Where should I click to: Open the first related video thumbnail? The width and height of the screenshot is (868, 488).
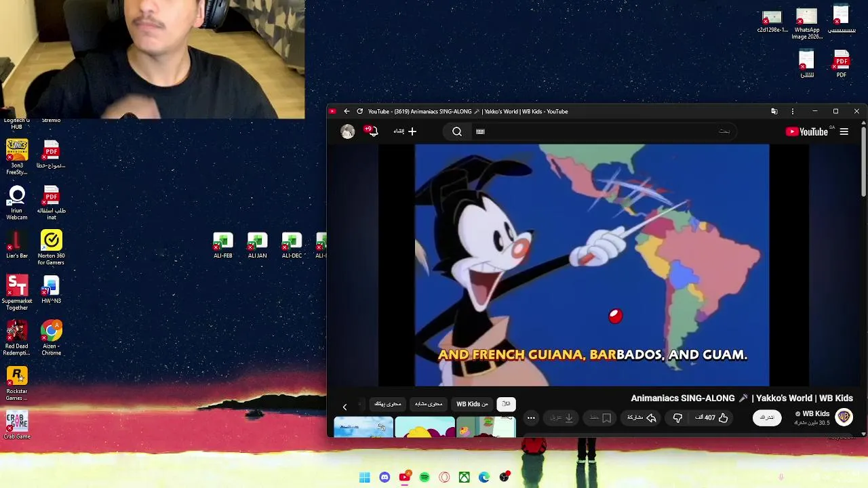tap(363, 428)
